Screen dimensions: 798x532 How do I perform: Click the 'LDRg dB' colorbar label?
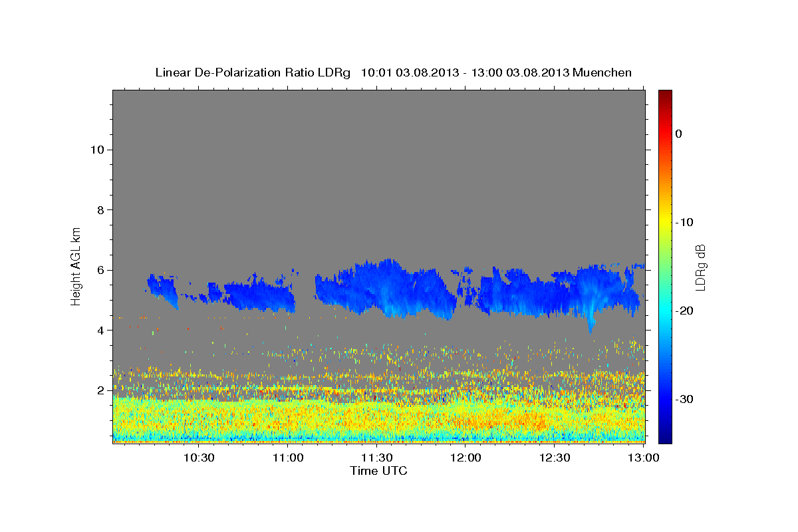[700, 267]
